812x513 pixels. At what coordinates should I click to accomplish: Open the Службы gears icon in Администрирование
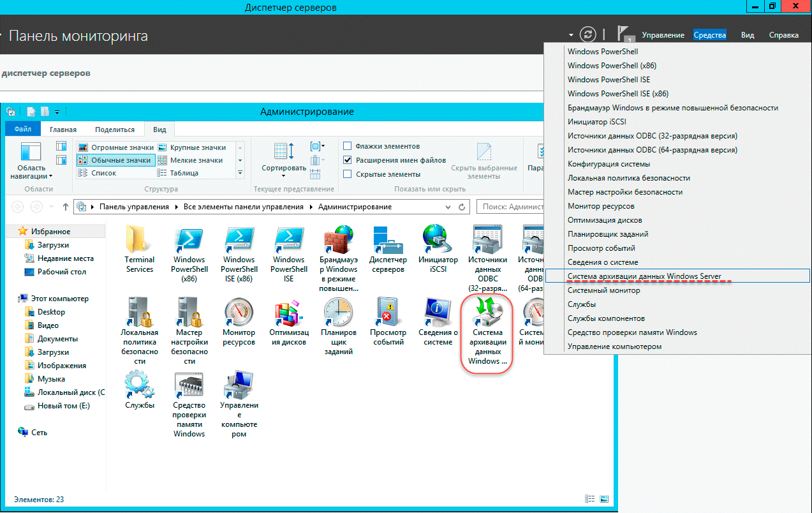139,385
